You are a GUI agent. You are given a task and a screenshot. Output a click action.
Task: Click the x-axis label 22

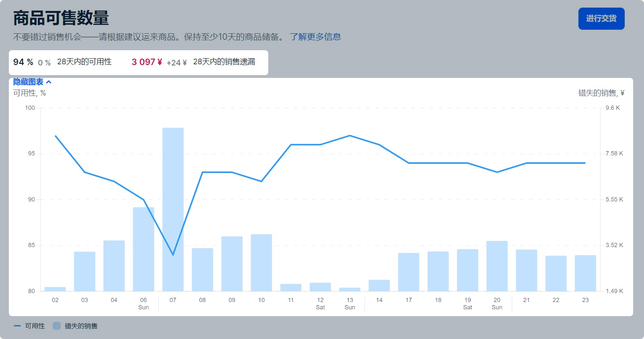[x=556, y=300]
